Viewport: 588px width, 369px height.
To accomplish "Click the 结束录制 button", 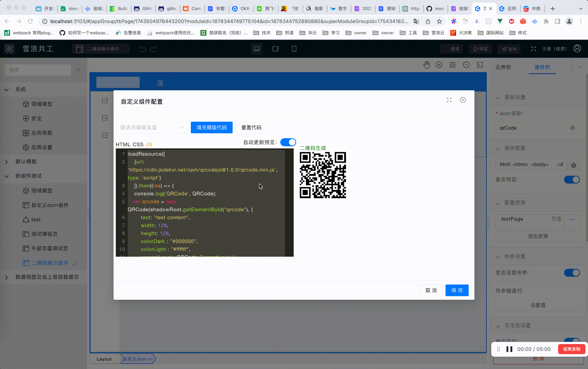I will [x=572, y=349].
